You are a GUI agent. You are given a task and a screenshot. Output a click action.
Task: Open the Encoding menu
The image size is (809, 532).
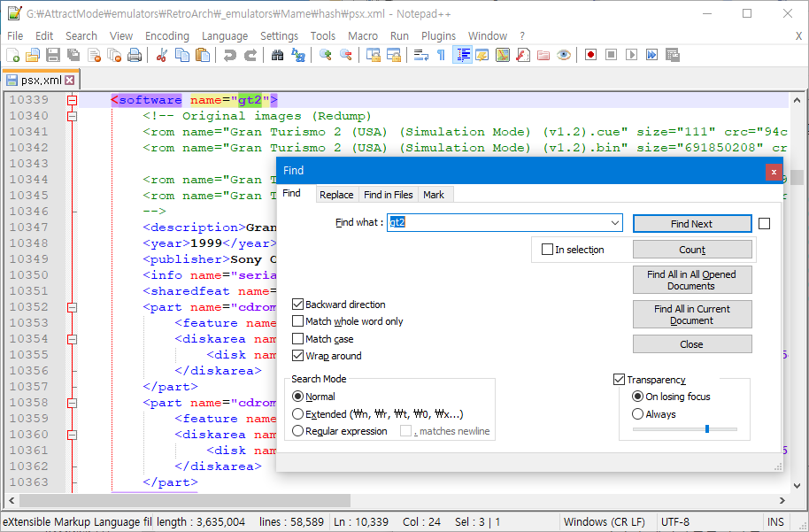[x=167, y=35]
